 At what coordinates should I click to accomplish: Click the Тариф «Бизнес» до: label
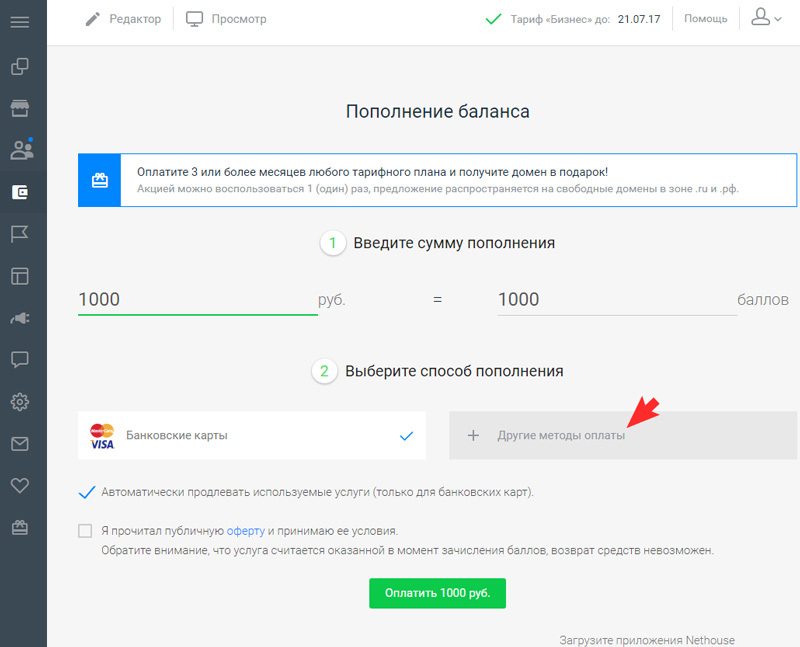(560, 19)
